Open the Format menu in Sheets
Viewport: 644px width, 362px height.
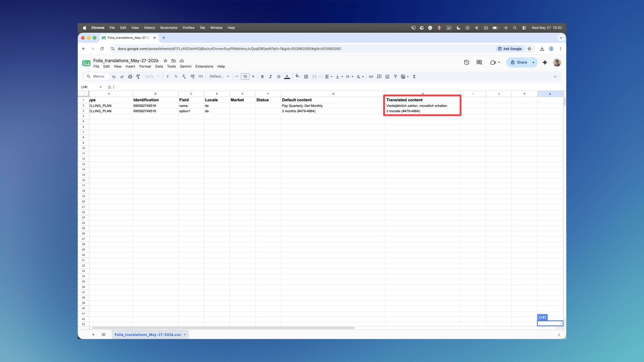pyautogui.click(x=145, y=66)
